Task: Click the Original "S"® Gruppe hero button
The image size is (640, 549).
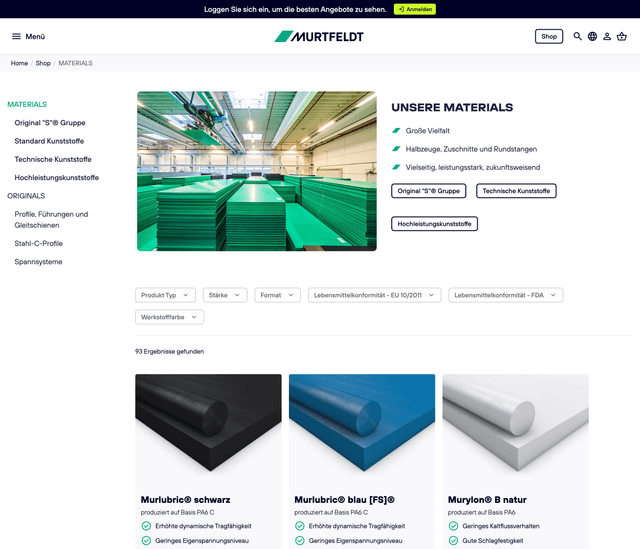Action: click(429, 191)
